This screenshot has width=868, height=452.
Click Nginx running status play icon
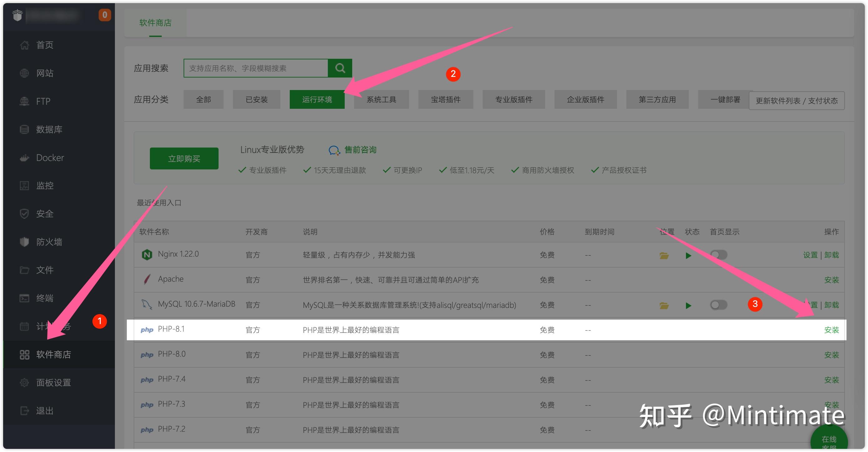point(688,255)
